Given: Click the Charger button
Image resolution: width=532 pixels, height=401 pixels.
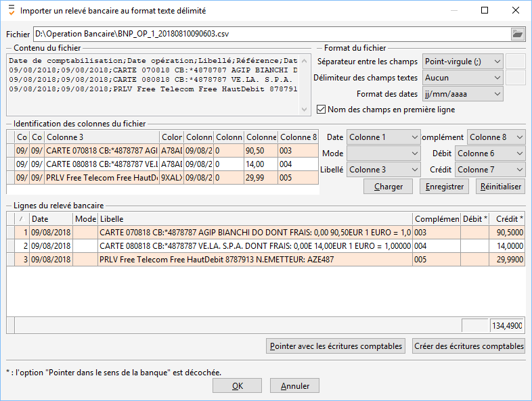Looking at the screenshot, I should point(388,187).
